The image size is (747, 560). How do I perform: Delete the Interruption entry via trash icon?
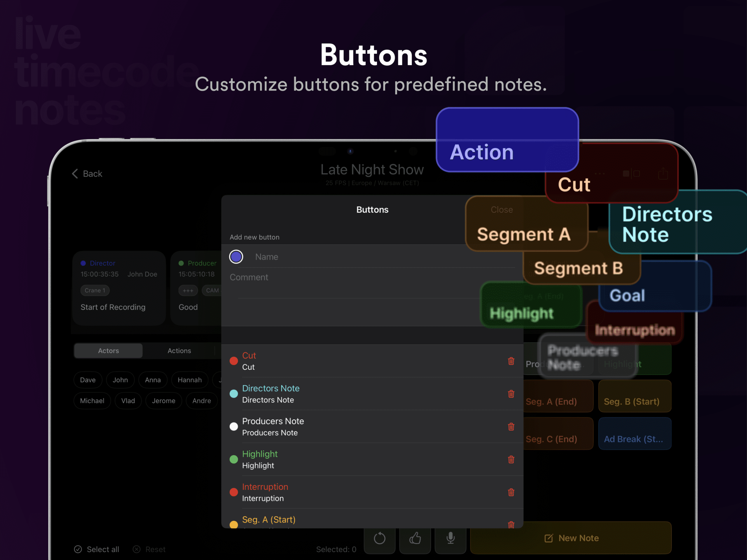tap(511, 493)
